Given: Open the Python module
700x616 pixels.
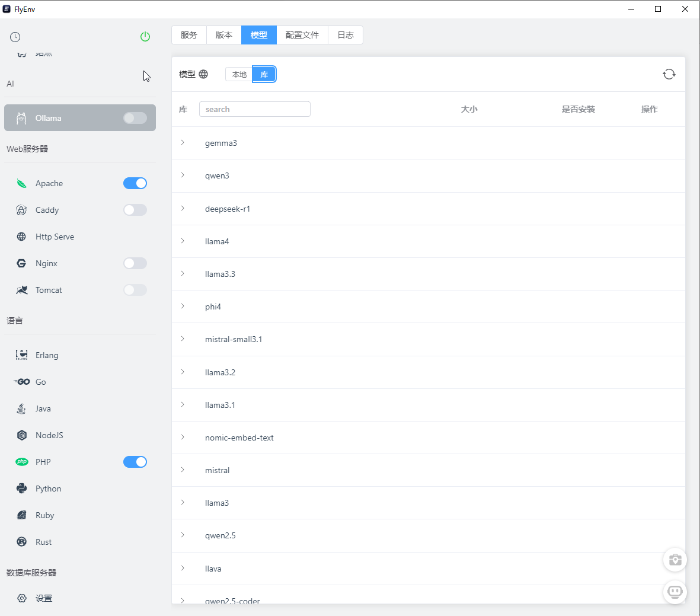Looking at the screenshot, I should (80, 489).
